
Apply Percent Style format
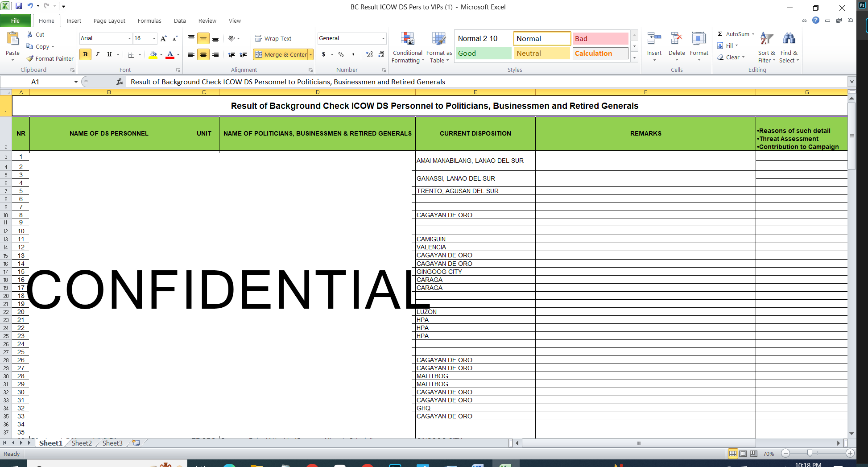click(x=341, y=54)
